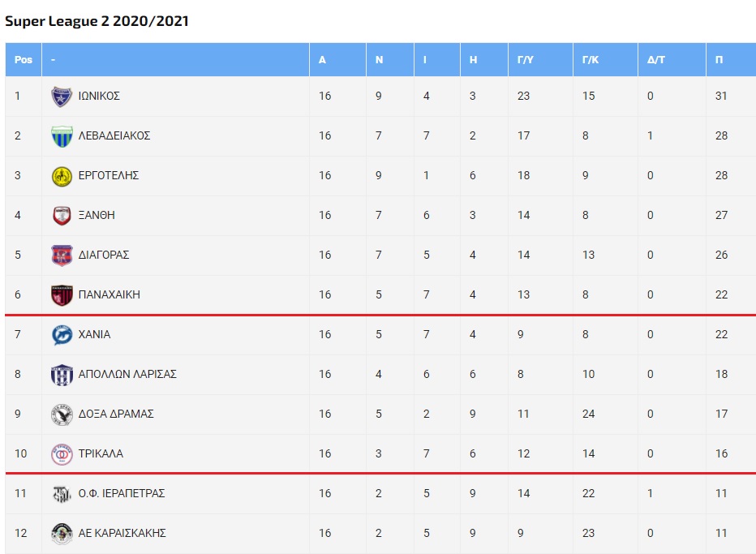Click the Super League 2 2020/2021 heading
The image size is (756, 554).
pyautogui.click(x=97, y=21)
